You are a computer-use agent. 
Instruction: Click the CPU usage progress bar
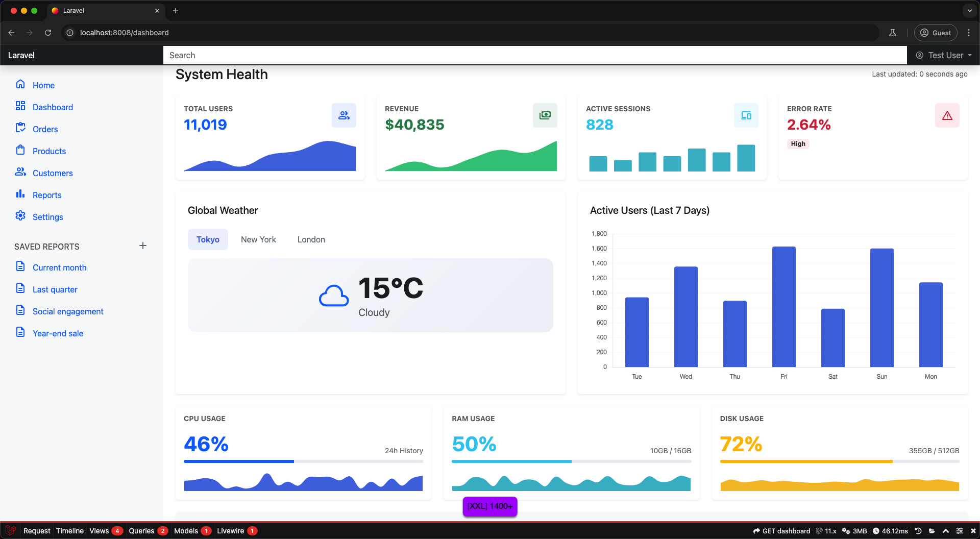tap(303, 461)
